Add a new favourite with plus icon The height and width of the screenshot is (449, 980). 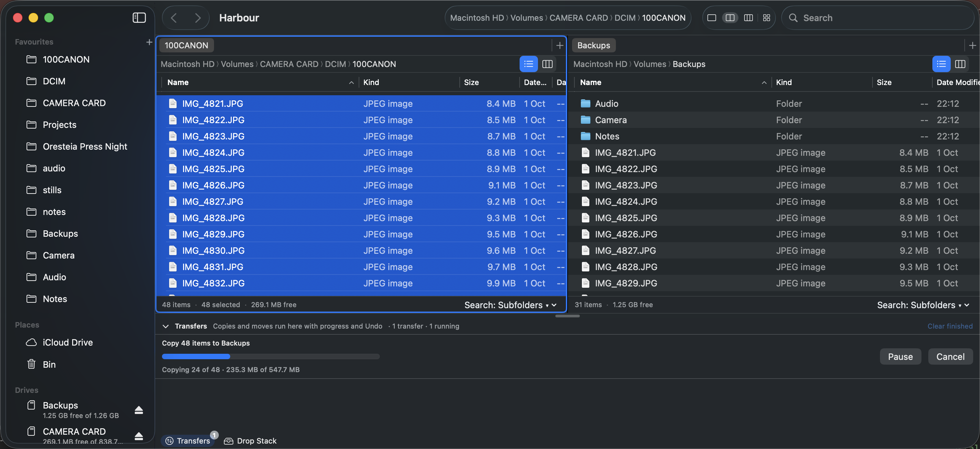pyautogui.click(x=149, y=42)
